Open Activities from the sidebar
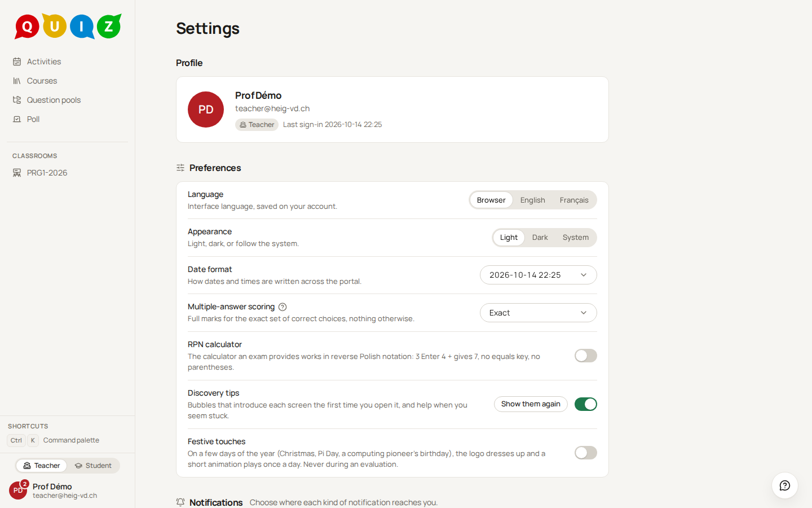Screen dimensions: 812x508 [x=67, y=62]
